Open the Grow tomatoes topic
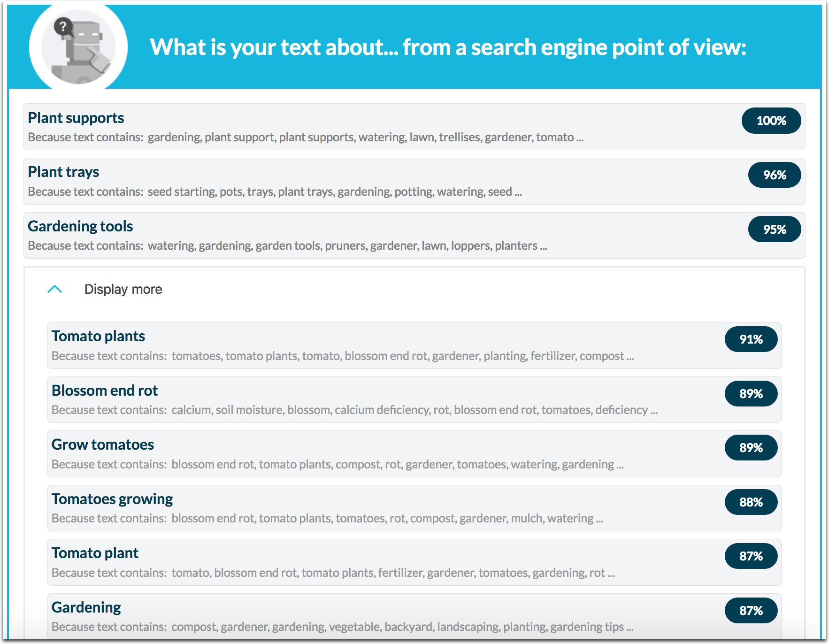The width and height of the screenshot is (829, 644). coord(103,445)
